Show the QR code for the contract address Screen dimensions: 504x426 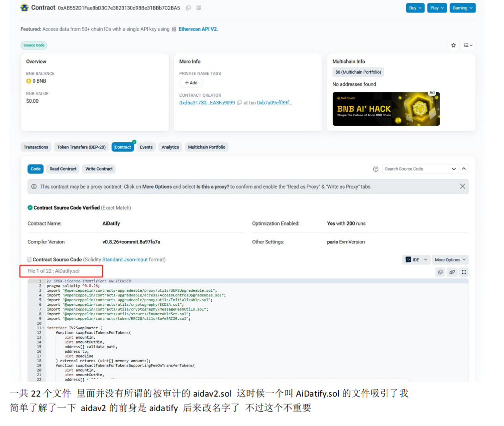click(199, 8)
